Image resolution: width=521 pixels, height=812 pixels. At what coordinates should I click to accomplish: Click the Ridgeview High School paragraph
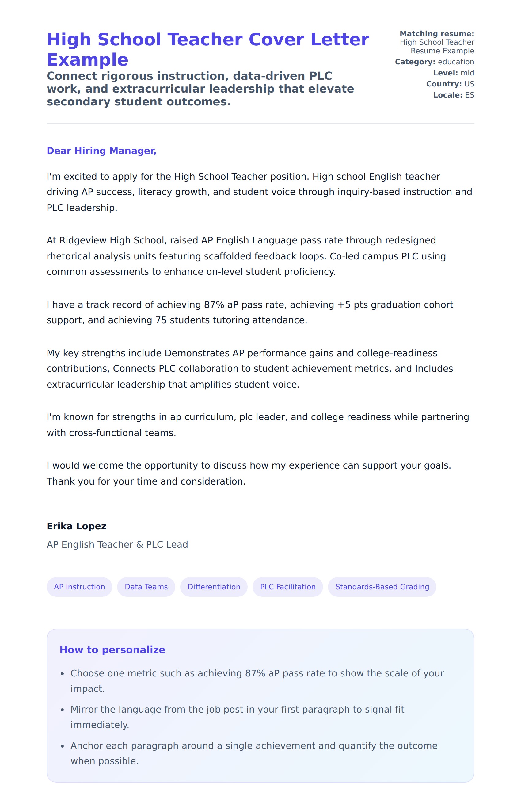pyautogui.click(x=246, y=256)
